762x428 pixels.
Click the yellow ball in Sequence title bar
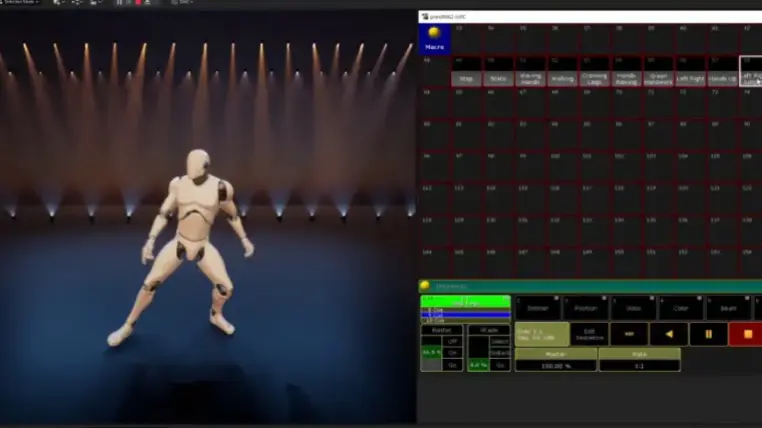425,286
